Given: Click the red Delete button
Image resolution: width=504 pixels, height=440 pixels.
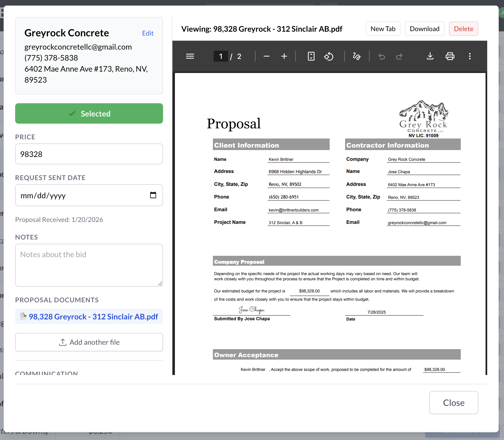Looking at the screenshot, I should click(464, 29).
